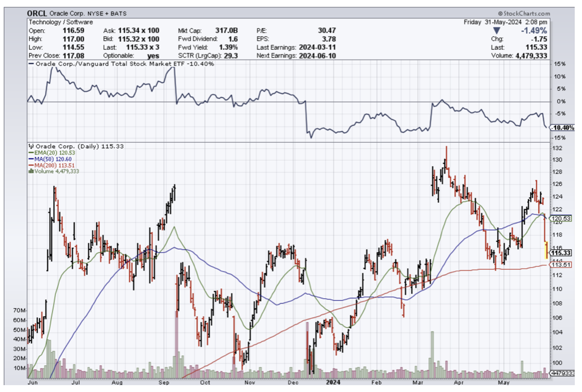Screen dimensions: 582x392
Task: Click the Volume legend bar-chart icon
Action: (31, 172)
